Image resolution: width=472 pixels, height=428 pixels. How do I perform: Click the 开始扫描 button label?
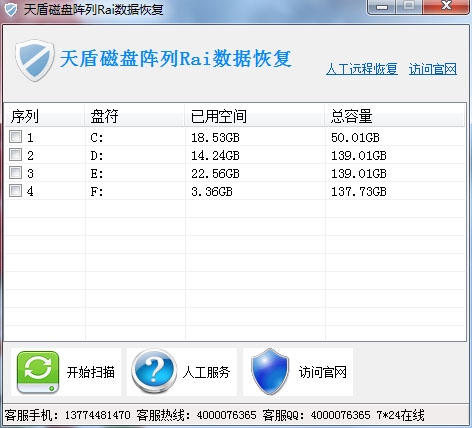[91, 372]
